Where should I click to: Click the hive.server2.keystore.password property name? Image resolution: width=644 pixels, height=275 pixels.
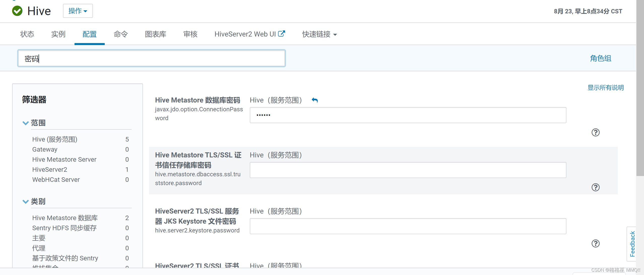click(197, 230)
